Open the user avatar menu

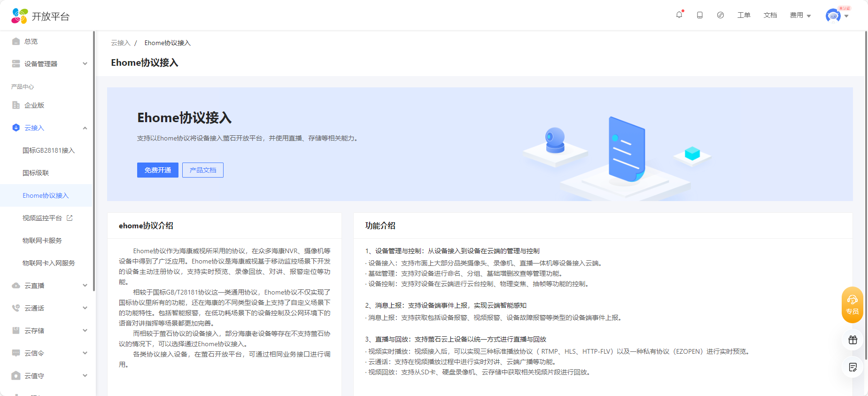(x=833, y=16)
